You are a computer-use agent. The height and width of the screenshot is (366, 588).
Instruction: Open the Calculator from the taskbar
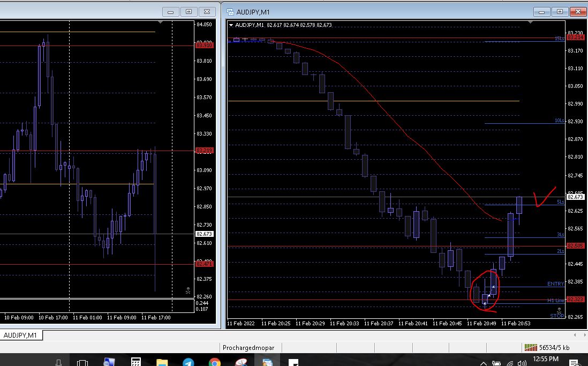coord(135,362)
